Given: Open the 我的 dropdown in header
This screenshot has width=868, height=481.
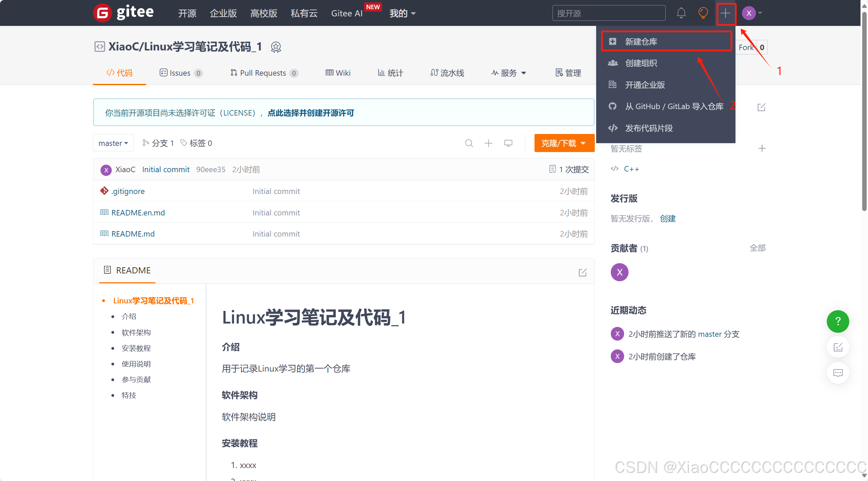Looking at the screenshot, I should pyautogui.click(x=403, y=13).
